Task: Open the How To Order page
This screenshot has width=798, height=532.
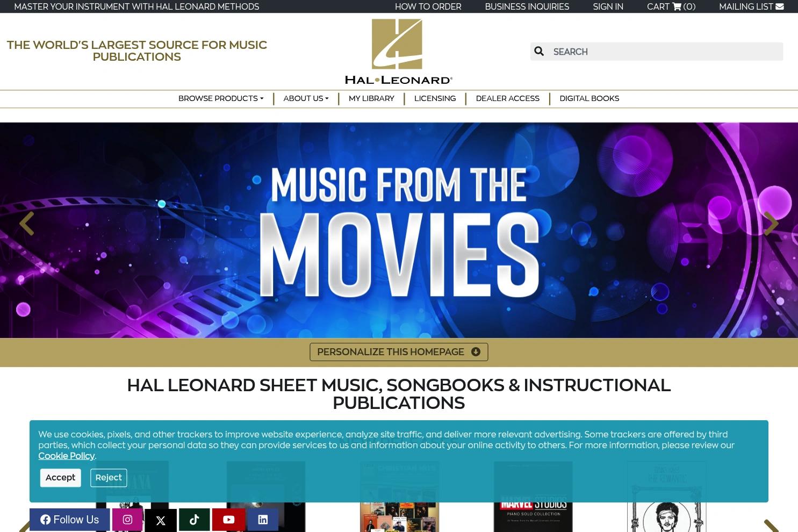Action: coord(428,6)
